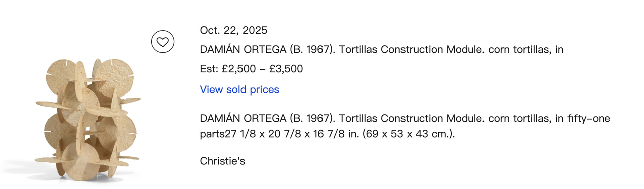Select the Est: £2,500 – £3,500 line
644x189 pixels.
click(252, 69)
